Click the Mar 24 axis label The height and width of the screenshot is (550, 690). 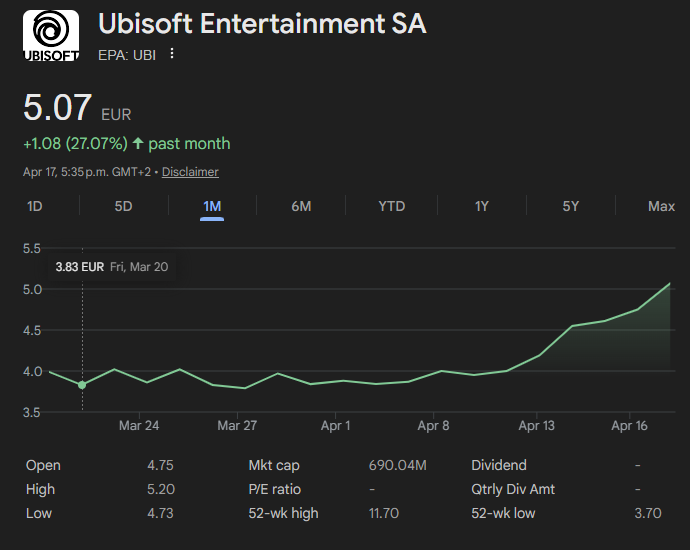tap(139, 425)
